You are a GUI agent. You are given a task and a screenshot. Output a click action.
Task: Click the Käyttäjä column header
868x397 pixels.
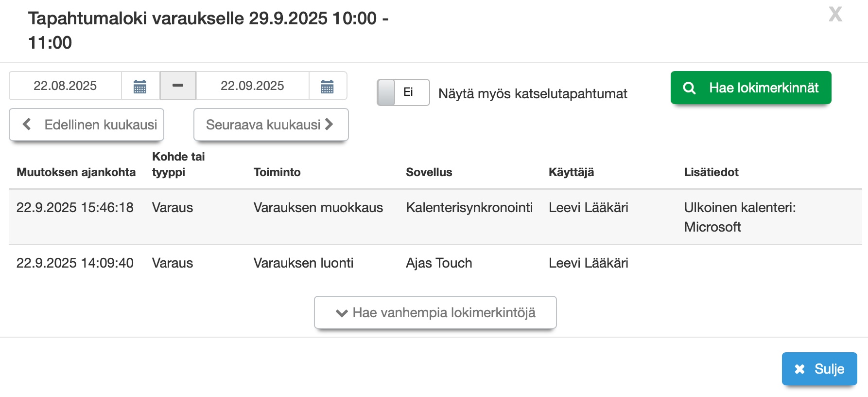(x=571, y=172)
